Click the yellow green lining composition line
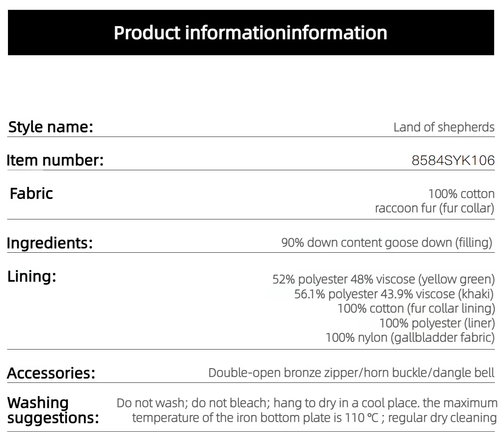The image size is (504, 432). pos(384,279)
